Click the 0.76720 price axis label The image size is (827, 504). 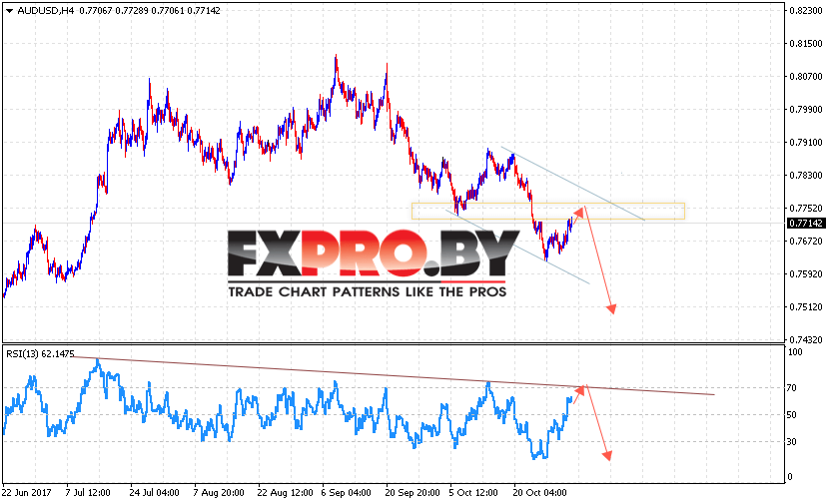coord(805,242)
